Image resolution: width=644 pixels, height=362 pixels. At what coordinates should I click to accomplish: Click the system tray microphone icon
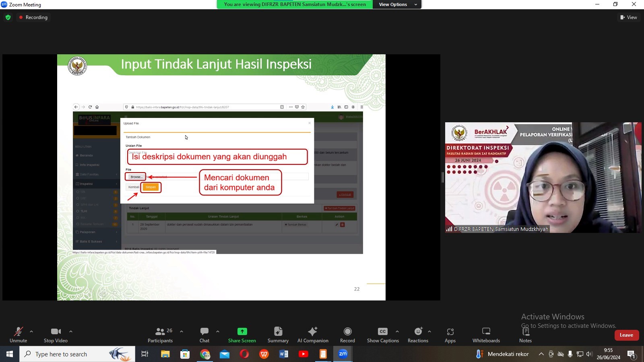click(570, 354)
